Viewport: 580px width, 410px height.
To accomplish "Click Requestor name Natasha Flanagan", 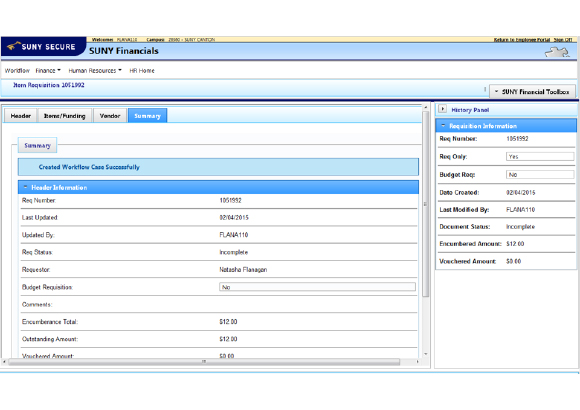I will pyautogui.click(x=243, y=269).
